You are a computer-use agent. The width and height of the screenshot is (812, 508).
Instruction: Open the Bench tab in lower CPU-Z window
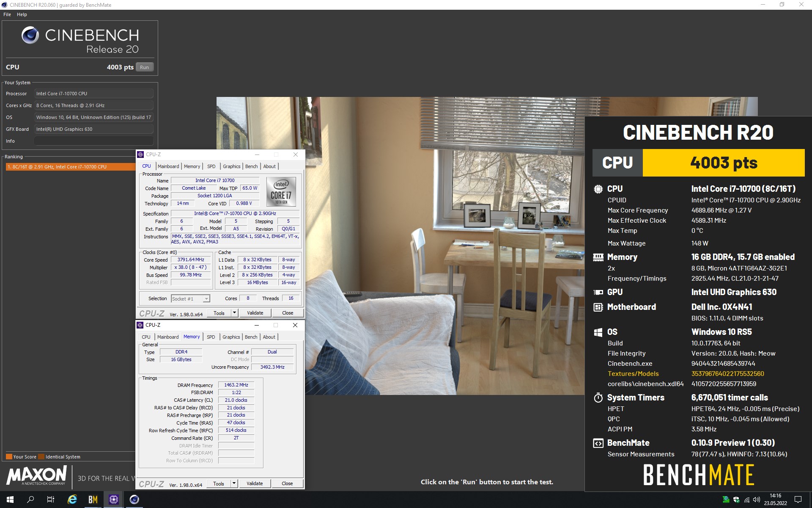251,337
